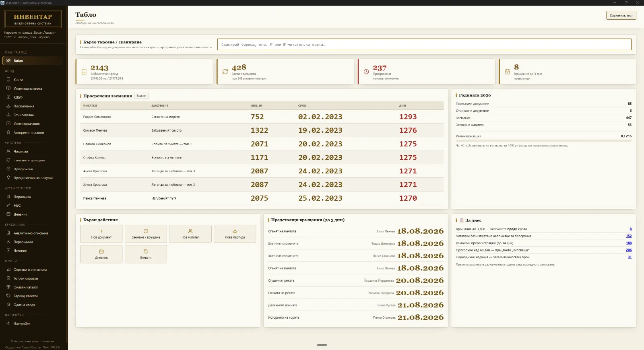Viewport: 644px width, 350px height.
Task: Click the Заемане / връщане quick action button
Action: [146, 234]
